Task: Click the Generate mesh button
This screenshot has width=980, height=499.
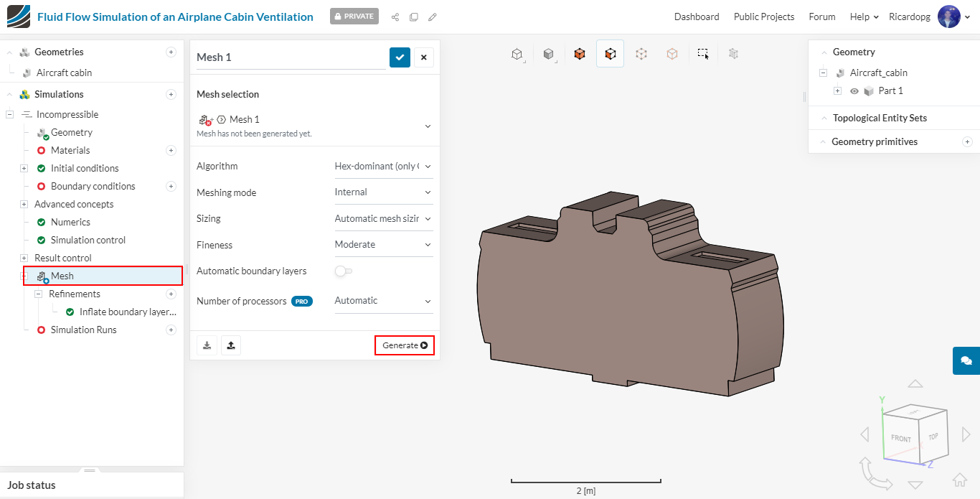Action: tap(404, 345)
